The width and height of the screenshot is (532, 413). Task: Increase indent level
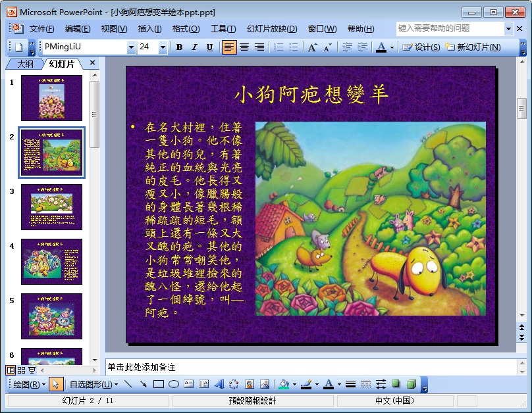[x=362, y=47]
